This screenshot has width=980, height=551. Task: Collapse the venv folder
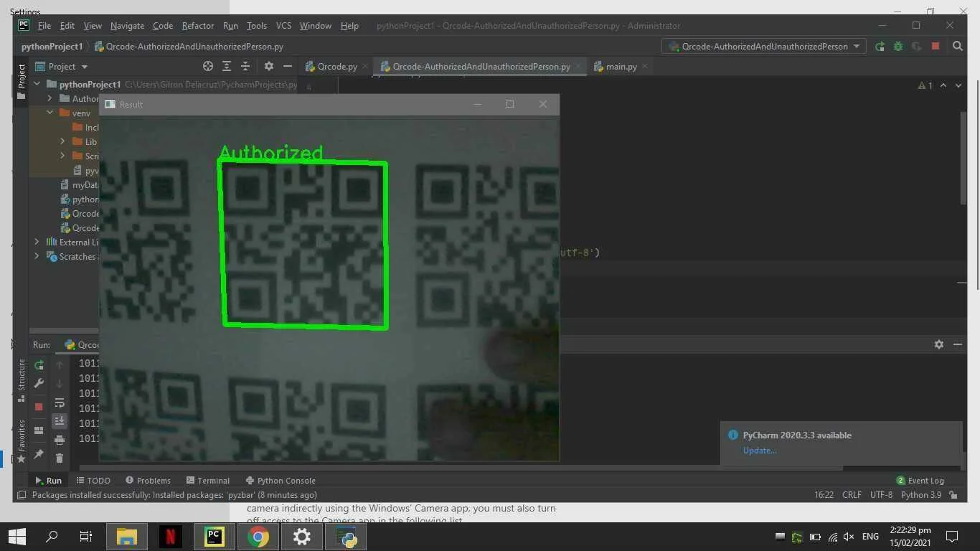tap(50, 113)
